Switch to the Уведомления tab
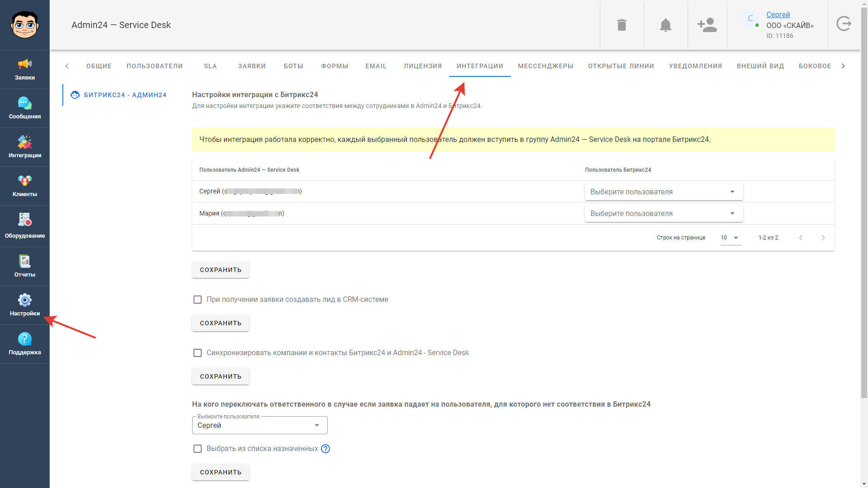Viewport: 868px width, 488px height. [696, 66]
